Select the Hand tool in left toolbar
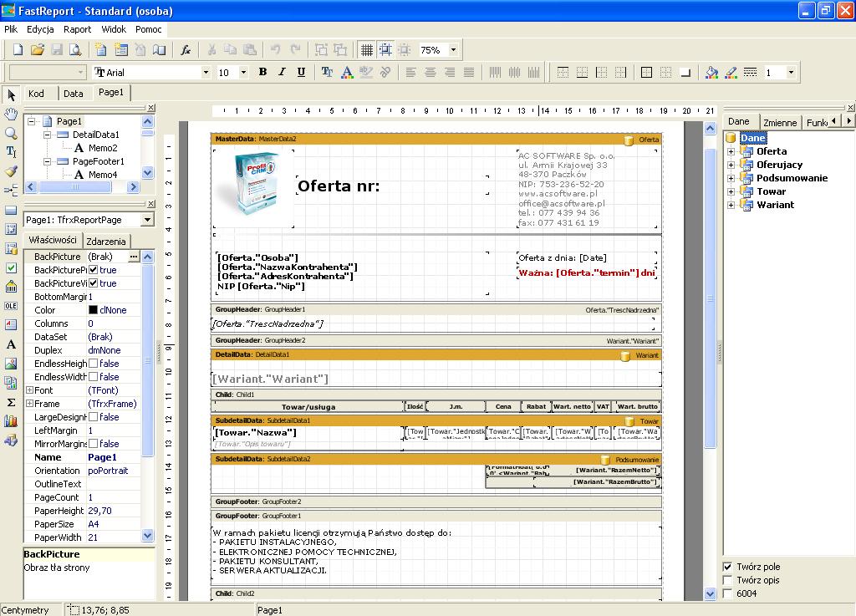Viewport: 856px width, 616px height. click(11, 114)
